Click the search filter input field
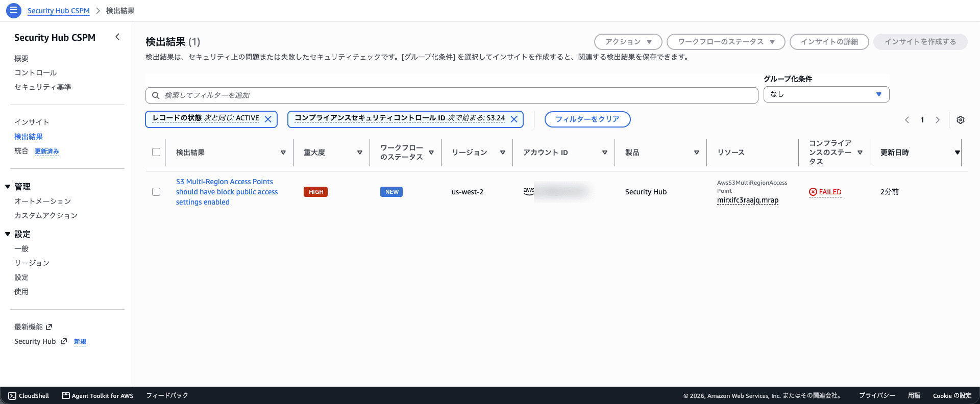This screenshot has height=404, width=980. point(452,95)
